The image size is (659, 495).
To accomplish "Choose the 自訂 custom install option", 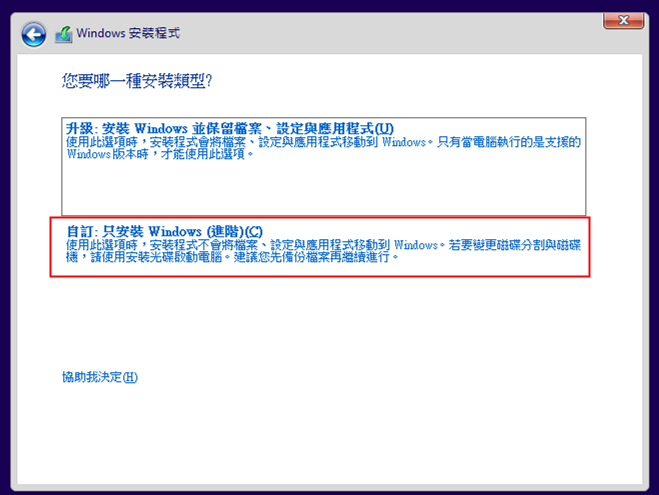I will (x=320, y=247).
